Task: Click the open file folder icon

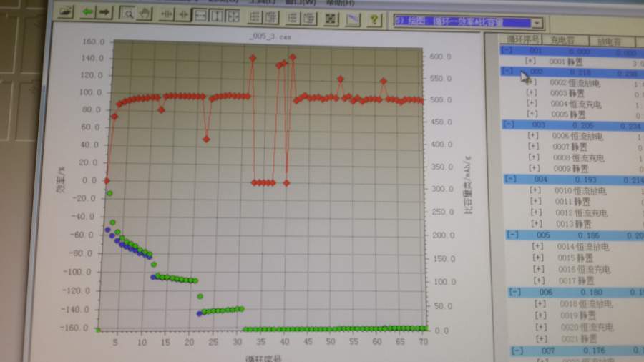Action: (65, 11)
